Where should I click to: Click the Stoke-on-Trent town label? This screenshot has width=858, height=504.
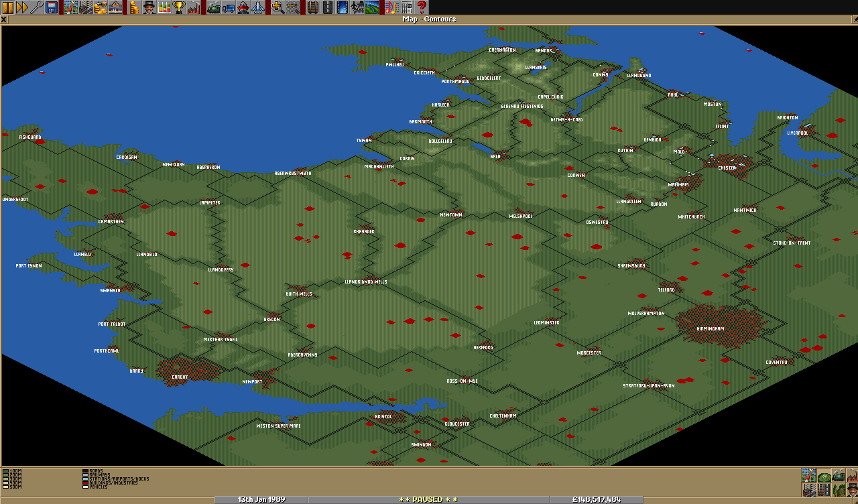792,243
